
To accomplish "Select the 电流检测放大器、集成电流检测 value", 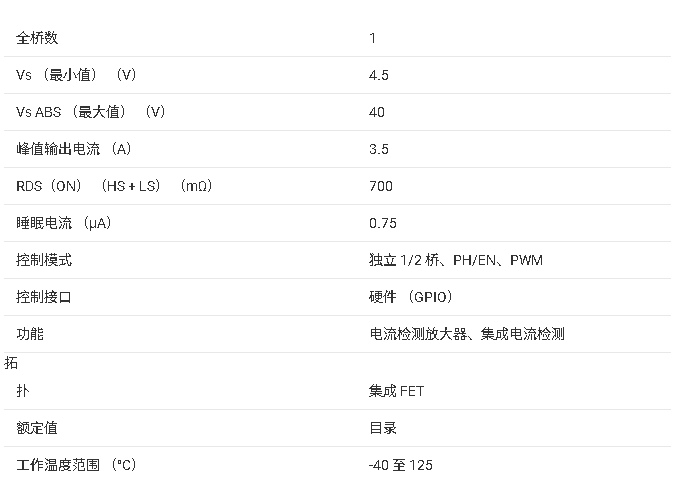I will (x=467, y=334).
